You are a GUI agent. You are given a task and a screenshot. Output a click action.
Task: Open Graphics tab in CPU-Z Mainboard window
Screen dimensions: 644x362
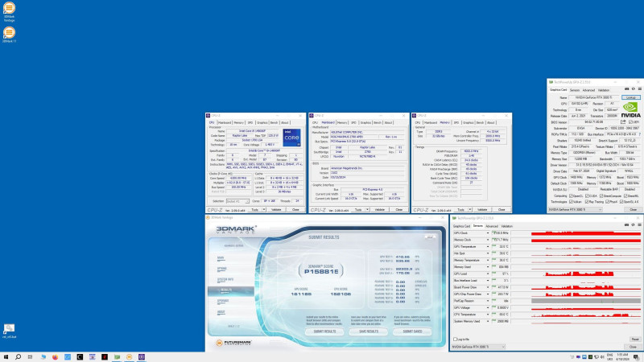(365, 122)
